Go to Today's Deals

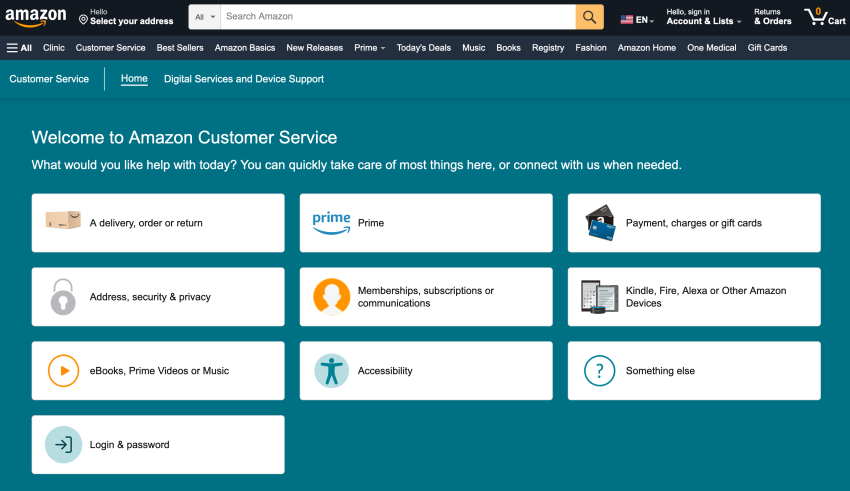pos(423,48)
